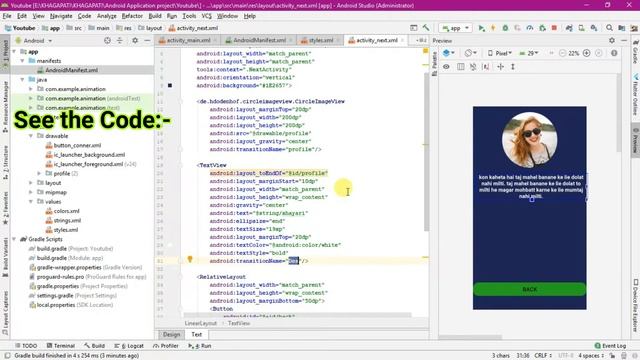The width and height of the screenshot is (640, 360).
Task: Zoom in the layout preview
Action: coord(587,53)
